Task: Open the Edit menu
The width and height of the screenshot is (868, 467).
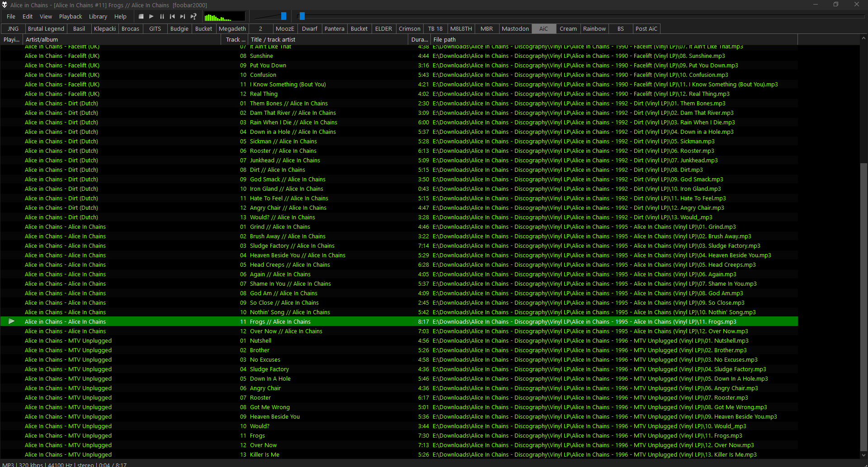Action: click(28, 17)
